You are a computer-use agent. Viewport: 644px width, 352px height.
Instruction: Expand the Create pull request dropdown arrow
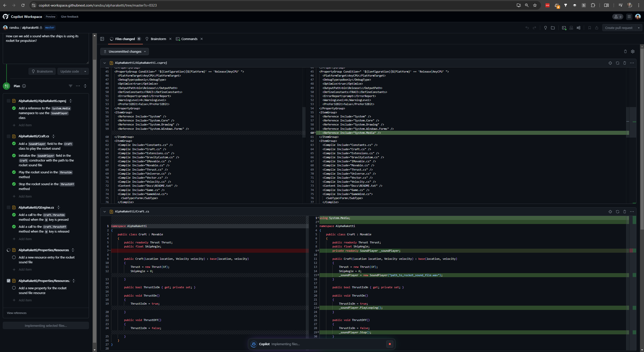639,28
